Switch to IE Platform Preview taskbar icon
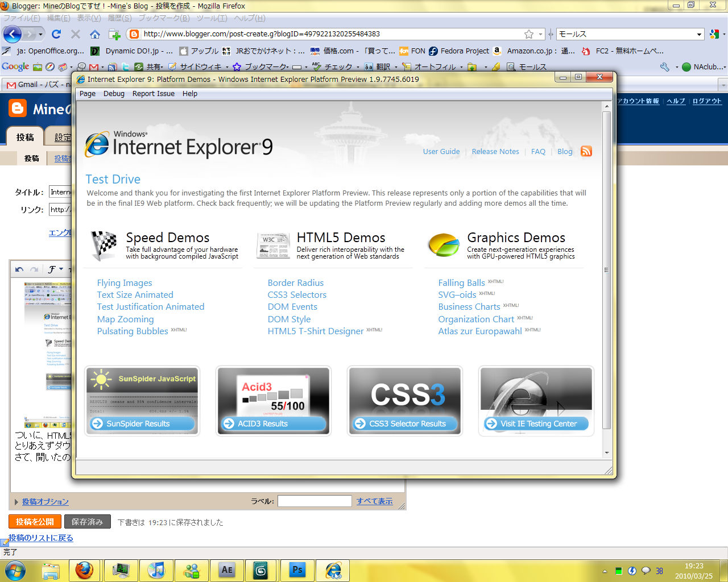Image resolution: width=728 pixels, height=582 pixels. [333, 570]
